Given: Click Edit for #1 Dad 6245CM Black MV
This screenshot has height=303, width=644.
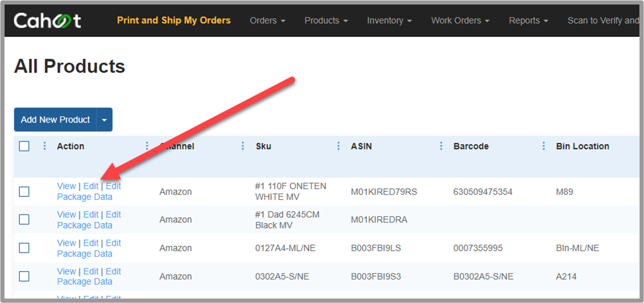Looking at the screenshot, I should pos(91,215).
